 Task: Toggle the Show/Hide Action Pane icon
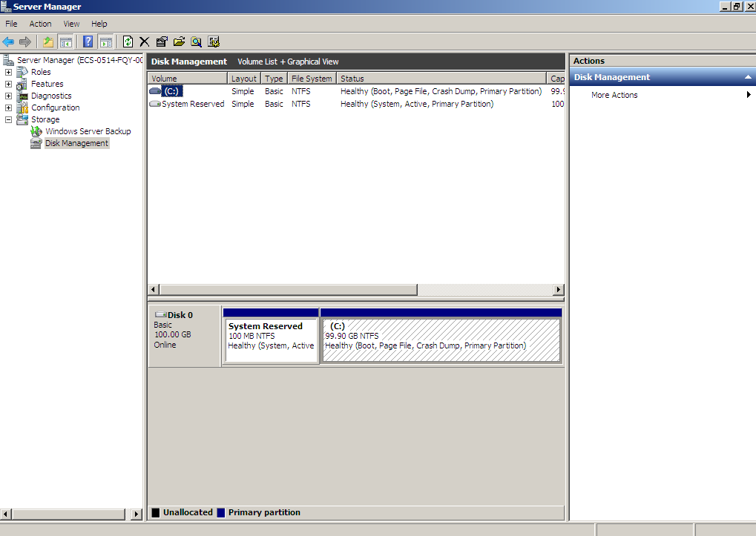point(106,42)
